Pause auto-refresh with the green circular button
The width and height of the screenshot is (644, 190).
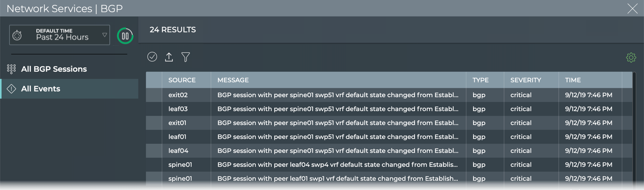125,36
